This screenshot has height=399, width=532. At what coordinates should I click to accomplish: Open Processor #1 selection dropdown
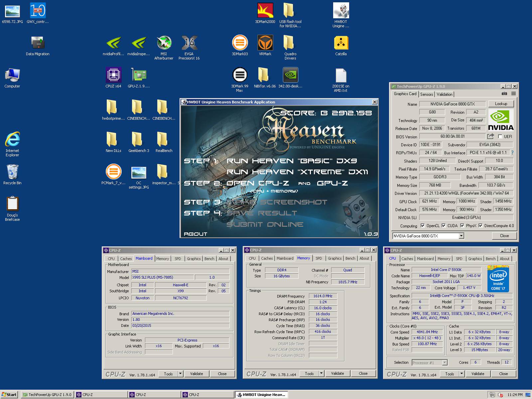coord(445,362)
